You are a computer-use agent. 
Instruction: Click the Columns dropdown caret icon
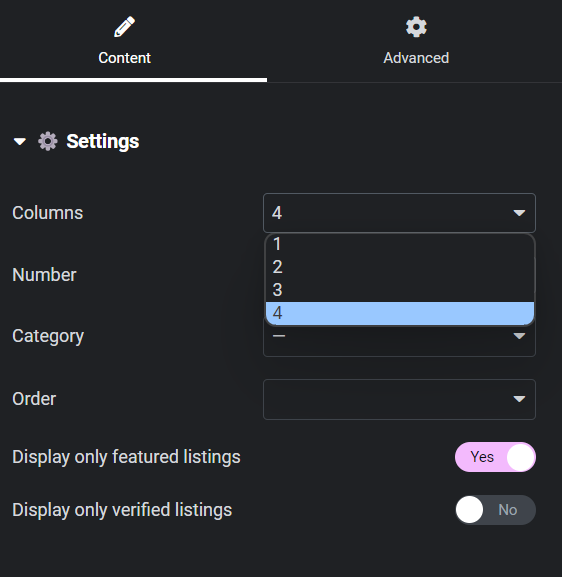[519, 213]
